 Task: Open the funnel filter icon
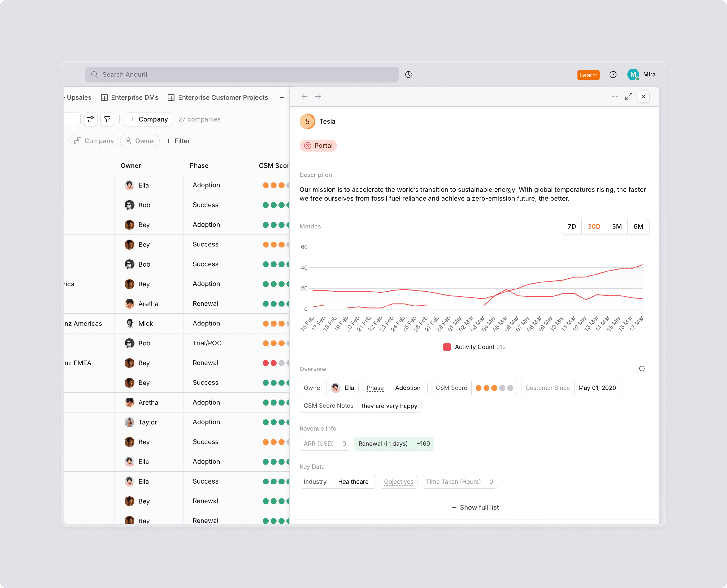coord(107,119)
